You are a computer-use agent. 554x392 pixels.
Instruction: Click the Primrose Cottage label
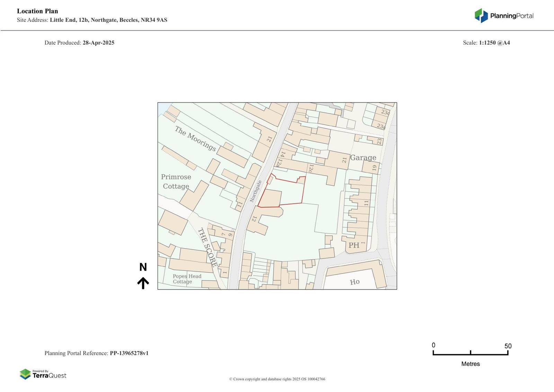pos(176,181)
